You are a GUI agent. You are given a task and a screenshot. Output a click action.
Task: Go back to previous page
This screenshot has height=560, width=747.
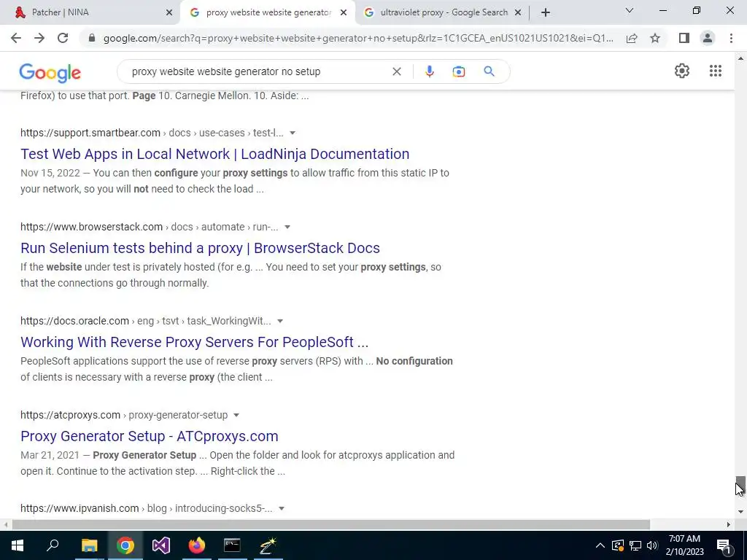point(16,38)
